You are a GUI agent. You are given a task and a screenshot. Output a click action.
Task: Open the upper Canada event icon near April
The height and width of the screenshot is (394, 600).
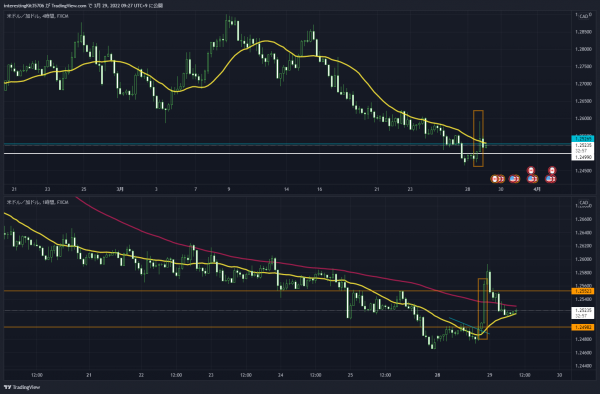pyautogui.click(x=530, y=170)
